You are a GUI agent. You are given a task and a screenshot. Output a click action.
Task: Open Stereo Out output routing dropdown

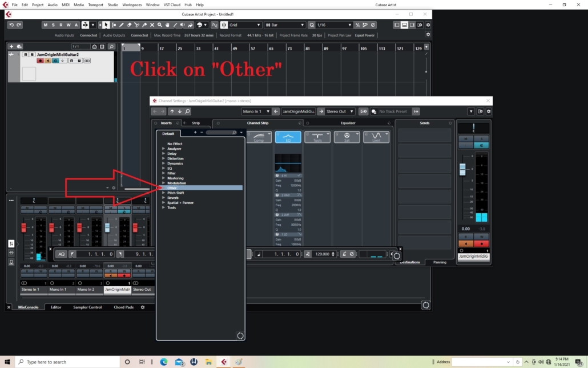tap(340, 111)
